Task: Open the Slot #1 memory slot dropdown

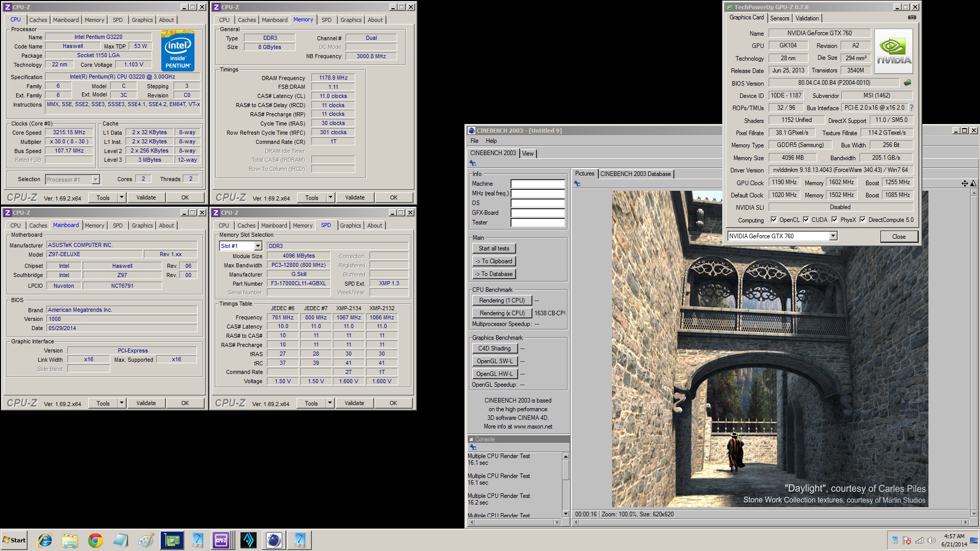Action: click(x=258, y=246)
